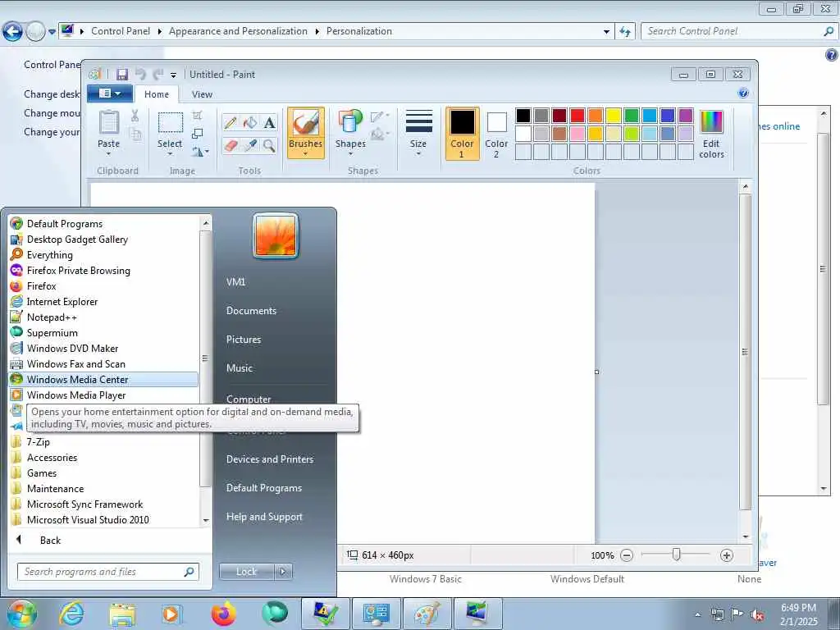Open Supermium from Start menu list
Viewport: 840px width, 630px height.
point(103,333)
